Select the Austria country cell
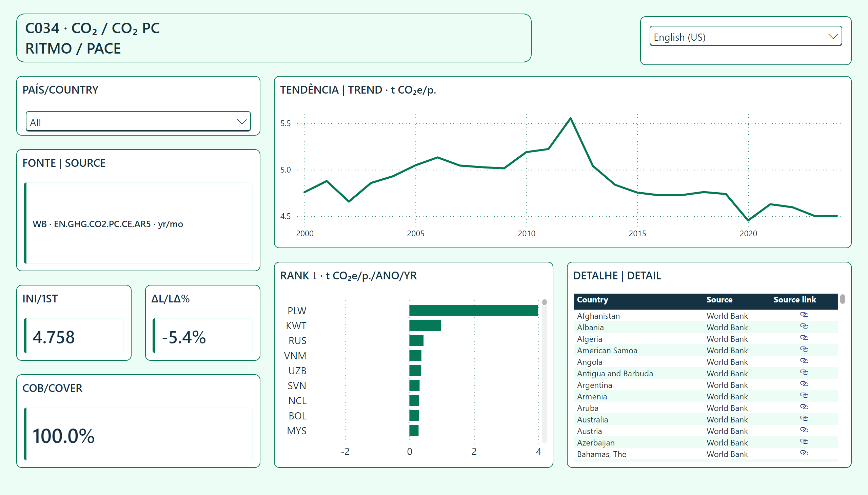868x495 pixels. click(x=589, y=432)
